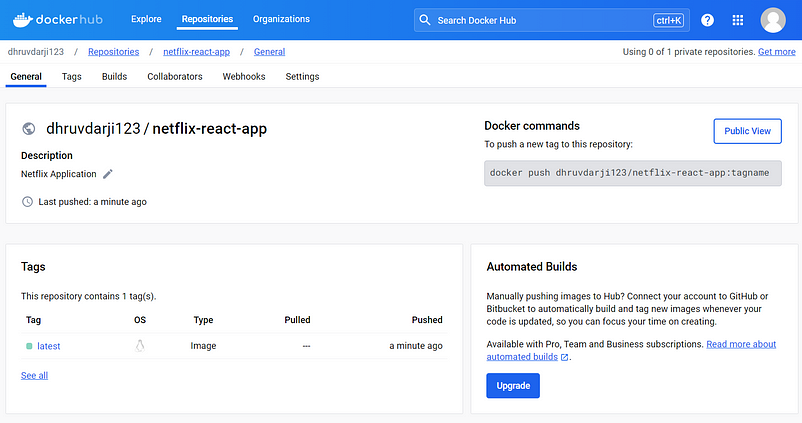Switch to the Webhooks tab
802x423 pixels.
[x=244, y=76]
